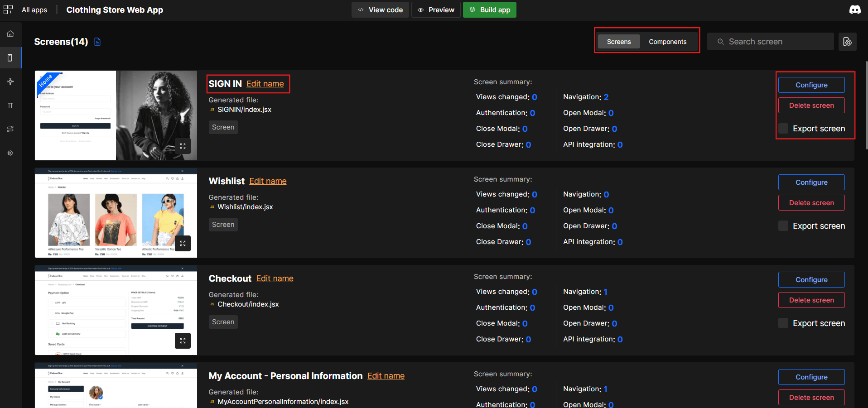Open the Checkout screen thumbnail
Viewport: 868px width, 408px height.
pyautogui.click(x=116, y=310)
